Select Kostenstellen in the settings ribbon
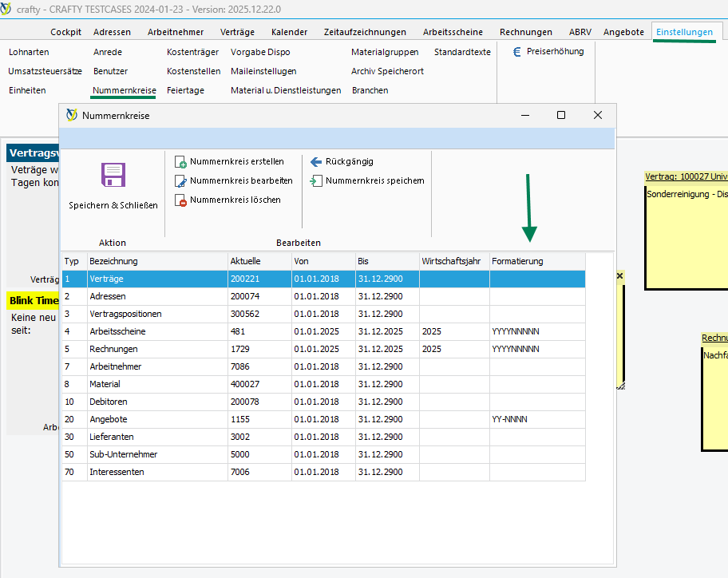This screenshot has height=578, width=728. point(193,71)
